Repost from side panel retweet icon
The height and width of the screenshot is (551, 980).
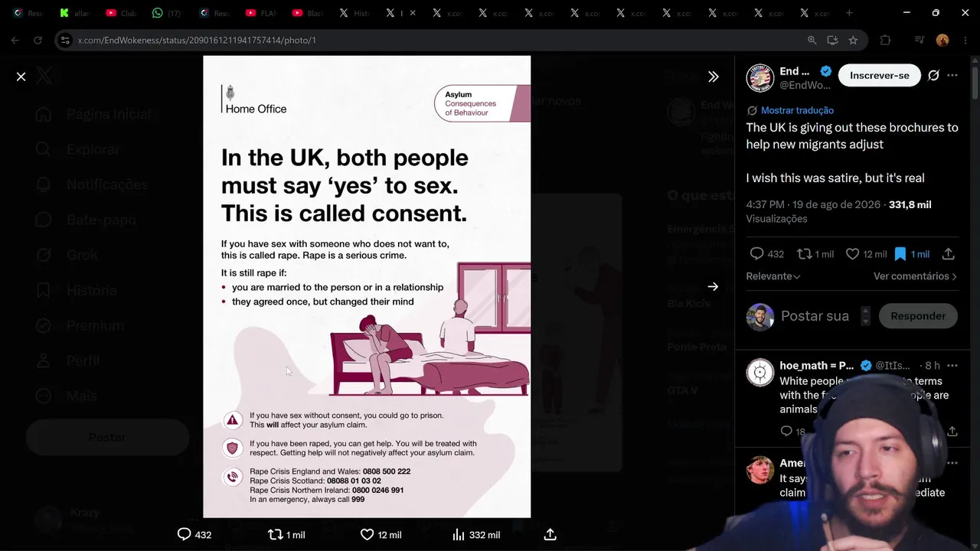[804, 254]
